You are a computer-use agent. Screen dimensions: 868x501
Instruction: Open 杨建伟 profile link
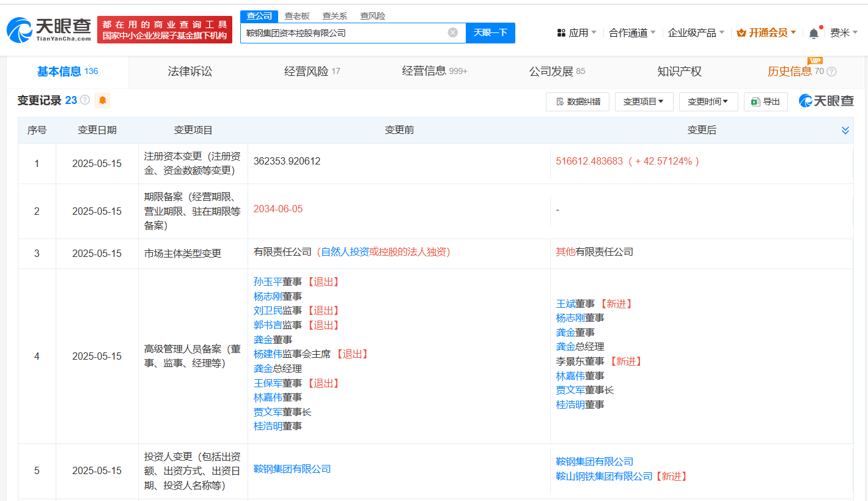[x=268, y=354]
